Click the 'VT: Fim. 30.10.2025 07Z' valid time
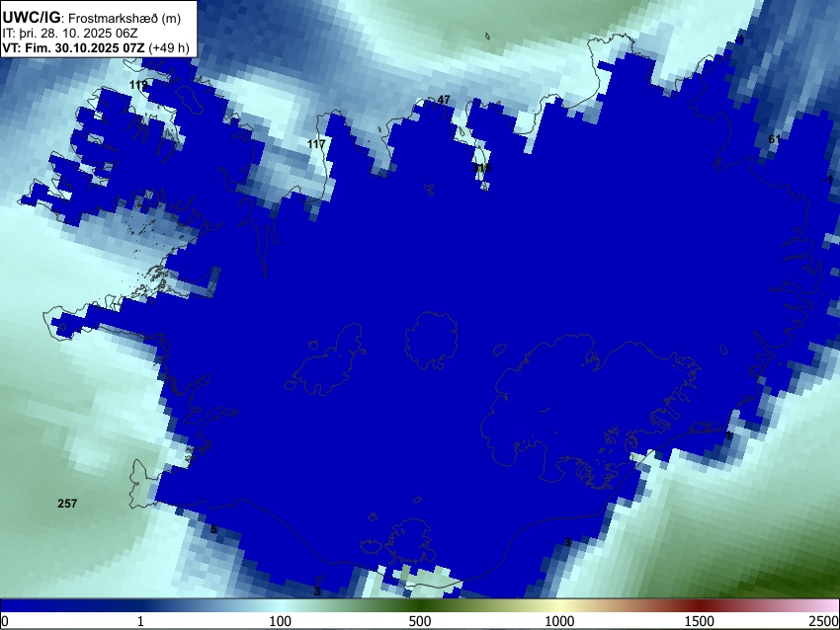Screen dimensions: 840x630 (x=73, y=47)
